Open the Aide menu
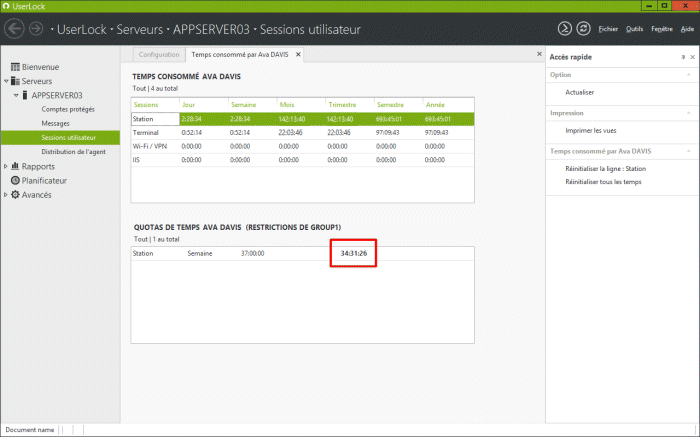The height and width of the screenshot is (437, 700). tap(687, 29)
